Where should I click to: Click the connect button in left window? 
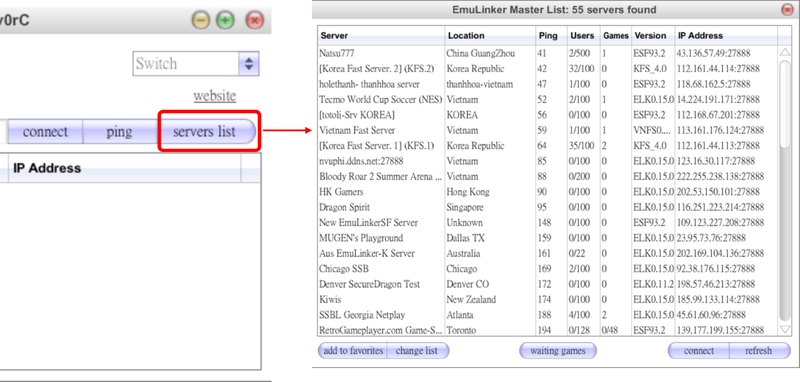pos(45,132)
